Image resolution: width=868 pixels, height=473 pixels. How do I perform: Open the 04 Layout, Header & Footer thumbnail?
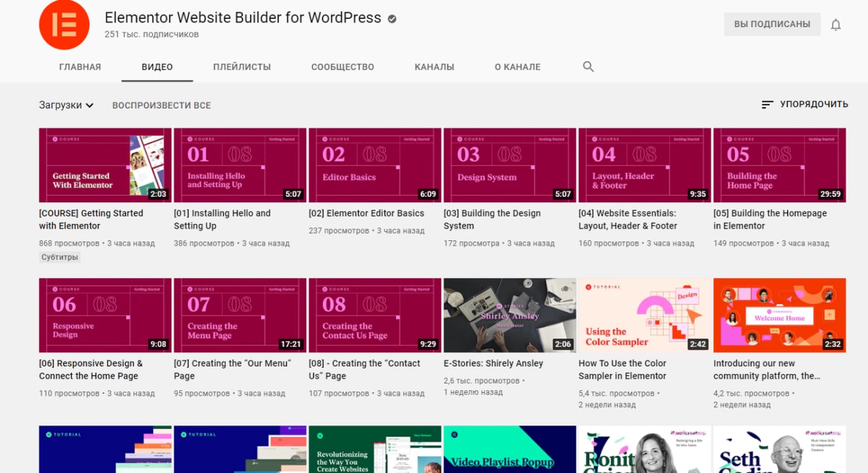click(x=645, y=165)
